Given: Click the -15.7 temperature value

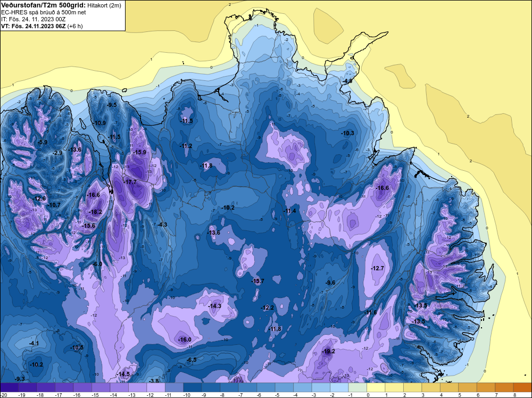Looking at the screenshot, I should coord(257,281).
